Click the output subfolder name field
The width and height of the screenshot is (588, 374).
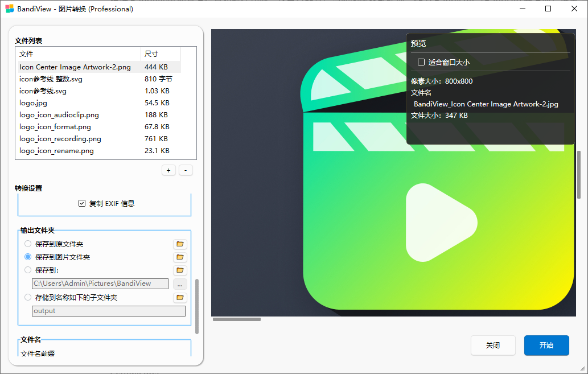[108, 311]
